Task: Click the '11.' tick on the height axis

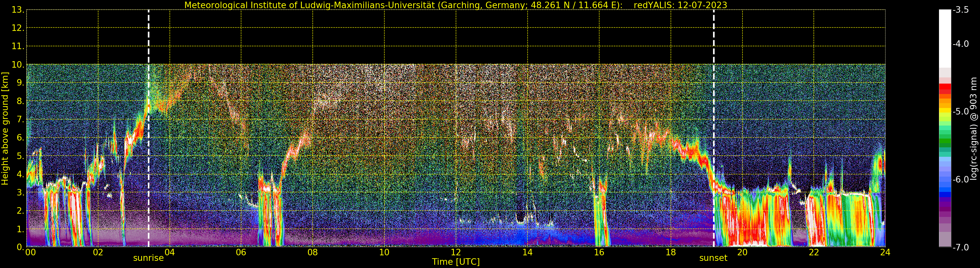Action: (18, 47)
